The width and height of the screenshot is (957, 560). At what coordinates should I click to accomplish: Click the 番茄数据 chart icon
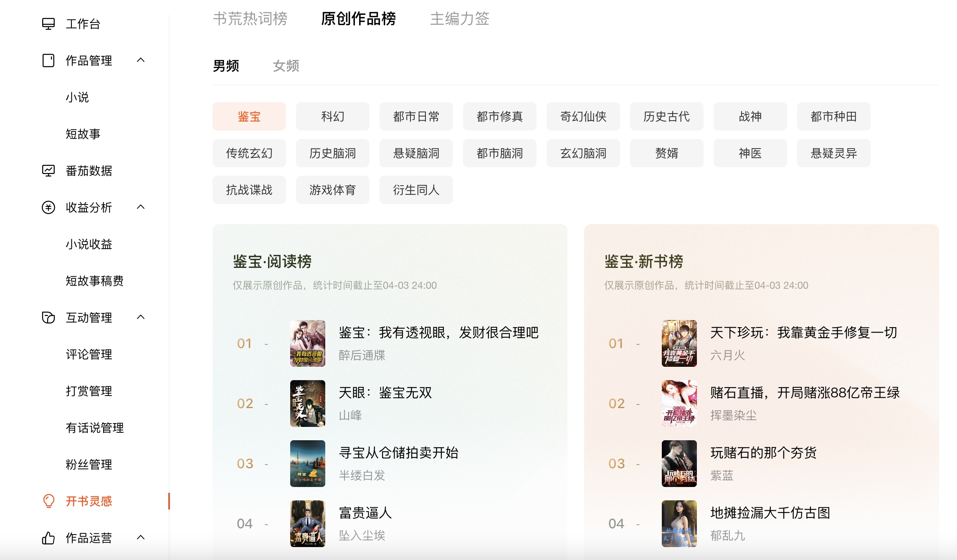pyautogui.click(x=48, y=171)
